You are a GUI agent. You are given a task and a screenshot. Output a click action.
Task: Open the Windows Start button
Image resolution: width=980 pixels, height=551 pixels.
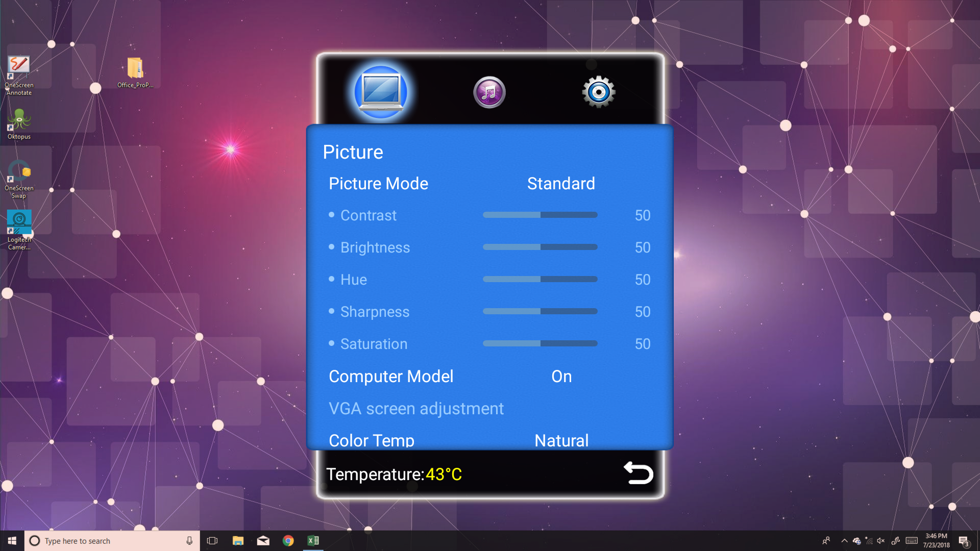[12, 541]
